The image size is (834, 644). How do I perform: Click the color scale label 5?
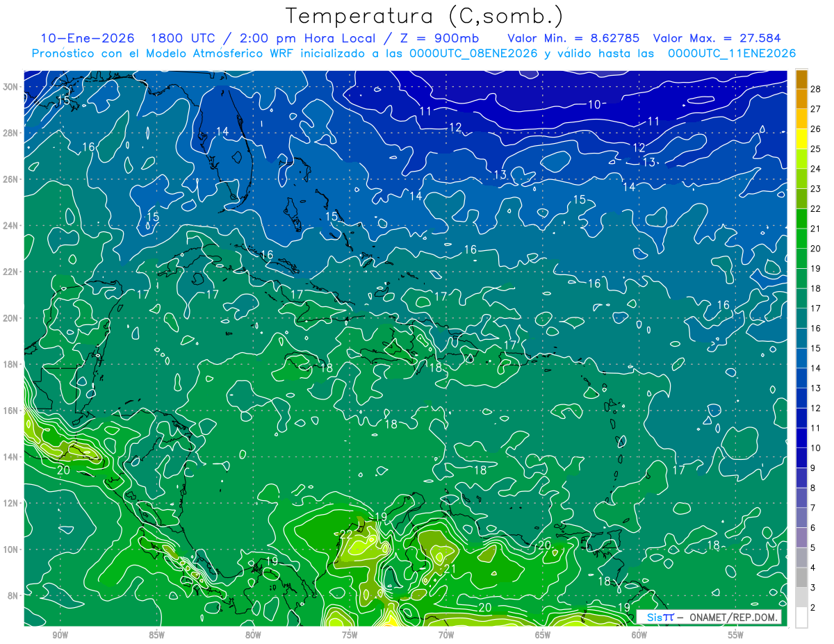pos(813,548)
